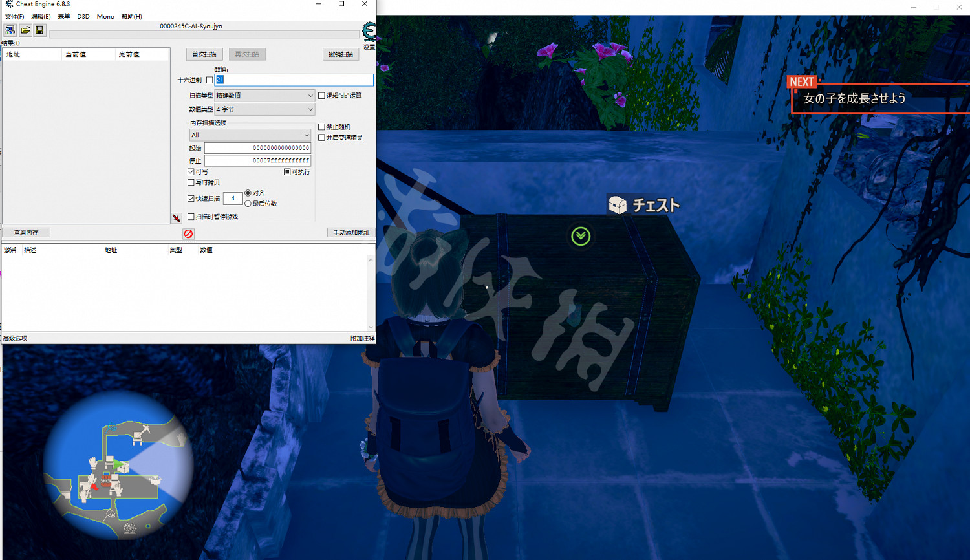Screen dimensions: 970x560
Task: Click the open folder toolbar icon
Action: coord(25,30)
